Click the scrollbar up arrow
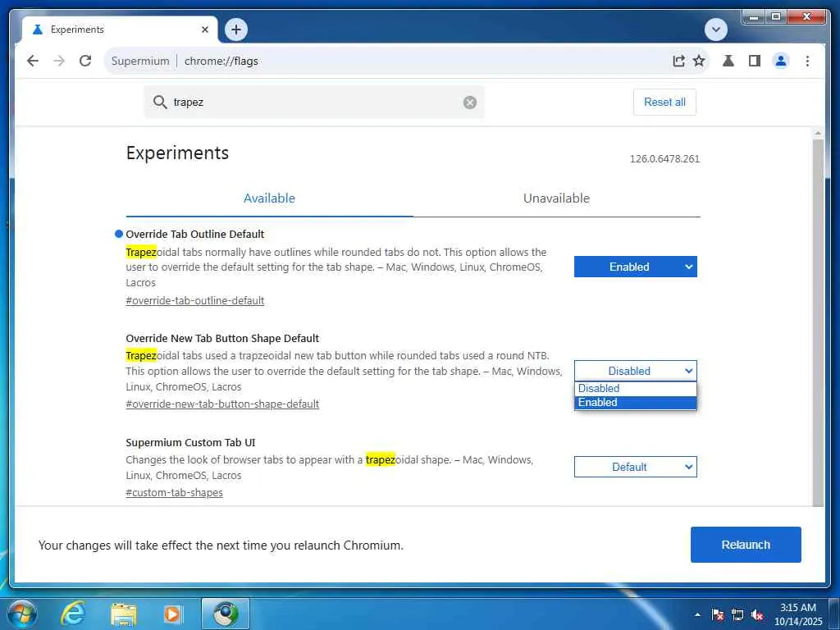Viewport: 840px width, 630px height. tap(818, 133)
